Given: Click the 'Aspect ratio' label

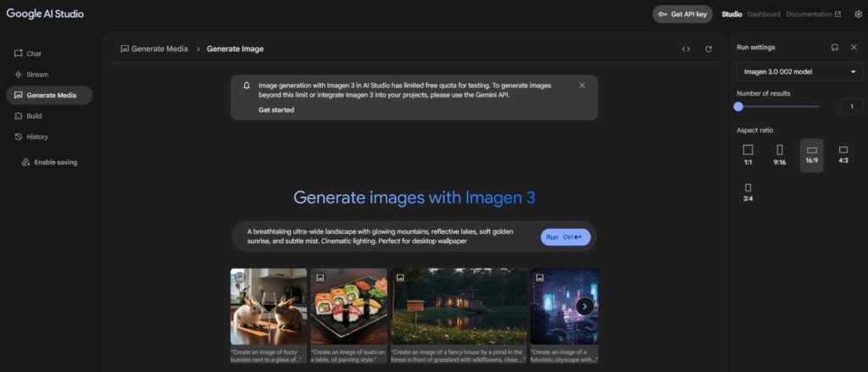Looking at the screenshot, I should point(754,130).
